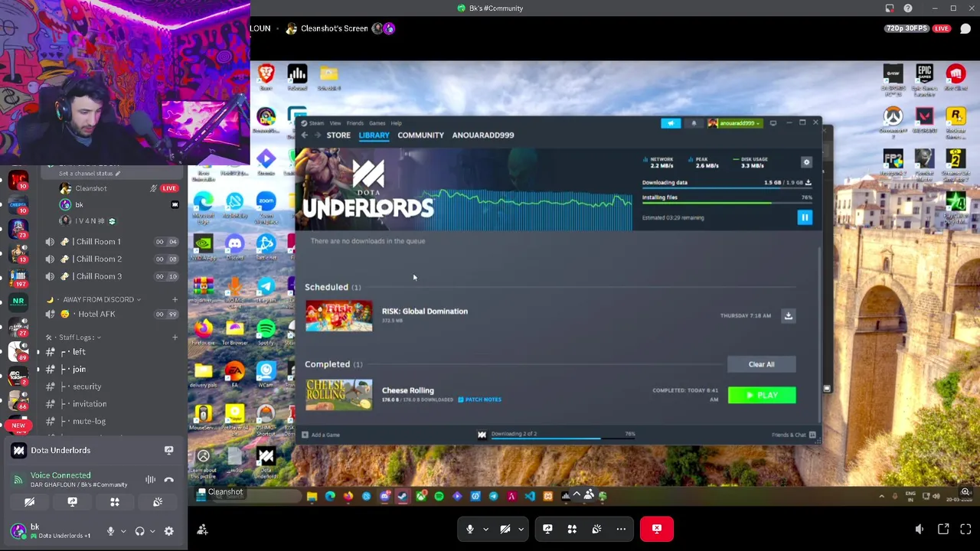
Task: Toggle camera in stream control bar
Action: point(505,529)
